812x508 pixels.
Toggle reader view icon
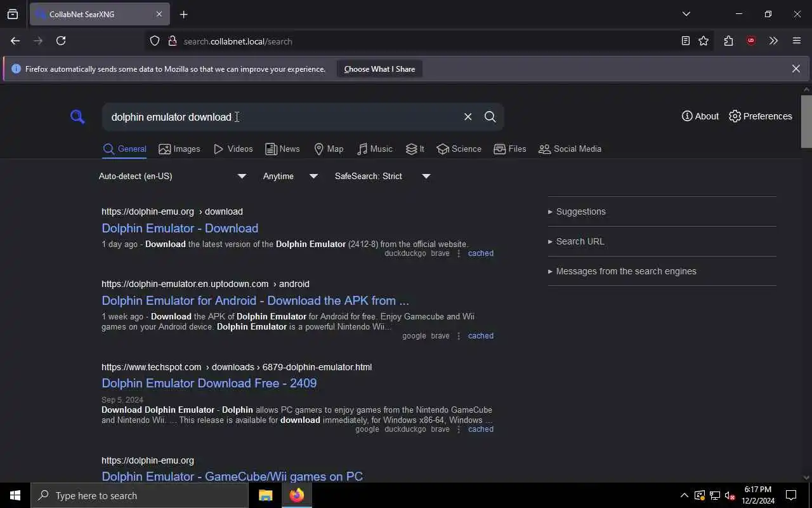point(686,41)
